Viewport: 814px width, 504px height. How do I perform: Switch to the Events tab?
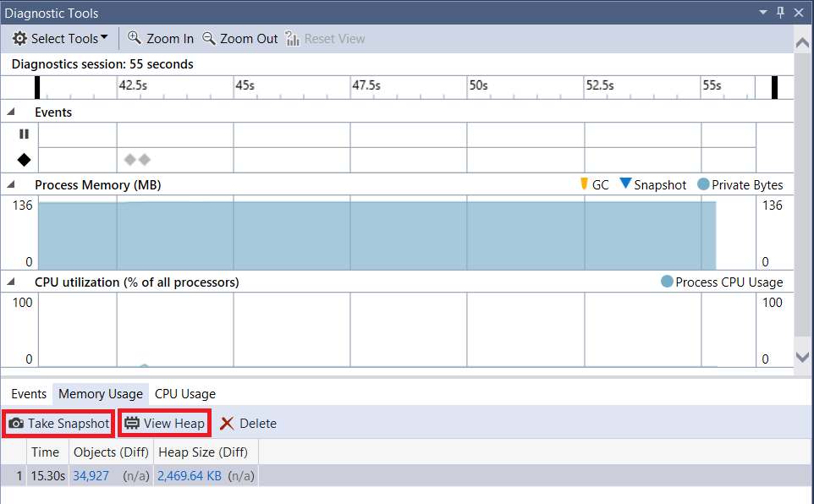[29, 394]
